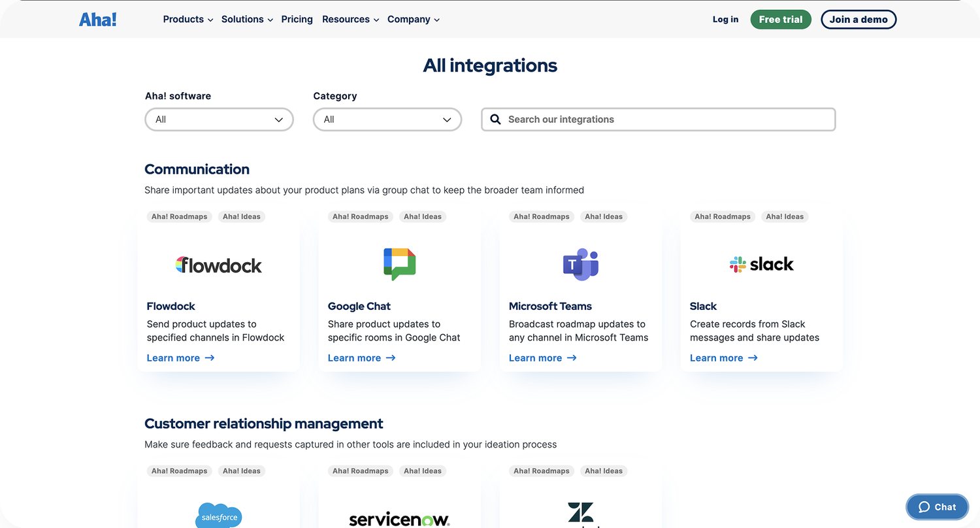Screen dimensions: 980x528
Task: Click the ServiceNow logo
Action: click(x=399, y=520)
